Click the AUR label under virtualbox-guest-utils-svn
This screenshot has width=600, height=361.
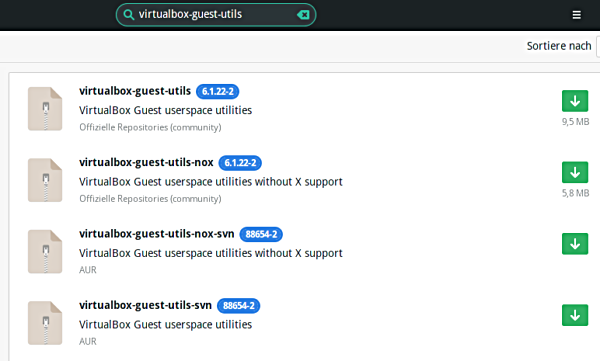pyautogui.click(x=88, y=341)
